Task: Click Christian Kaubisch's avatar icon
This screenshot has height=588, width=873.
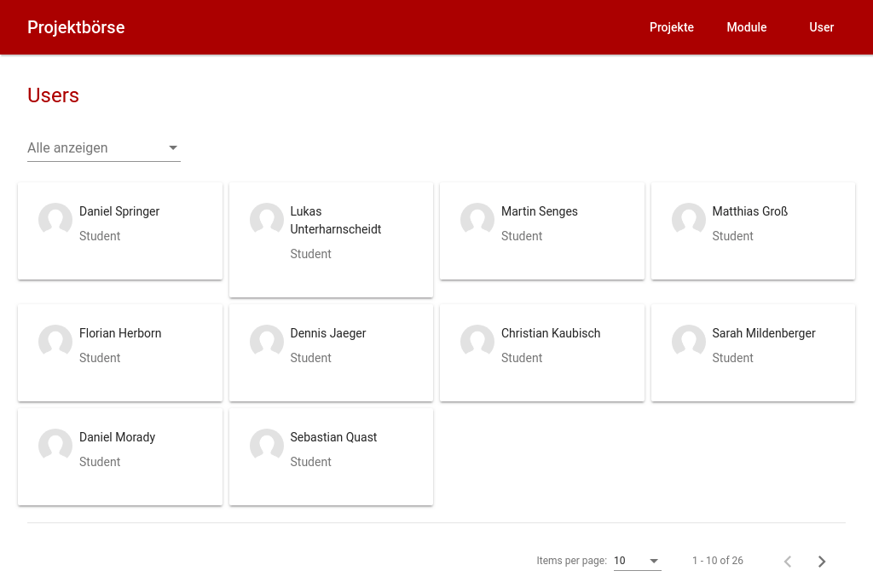Action: (x=477, y=342)
